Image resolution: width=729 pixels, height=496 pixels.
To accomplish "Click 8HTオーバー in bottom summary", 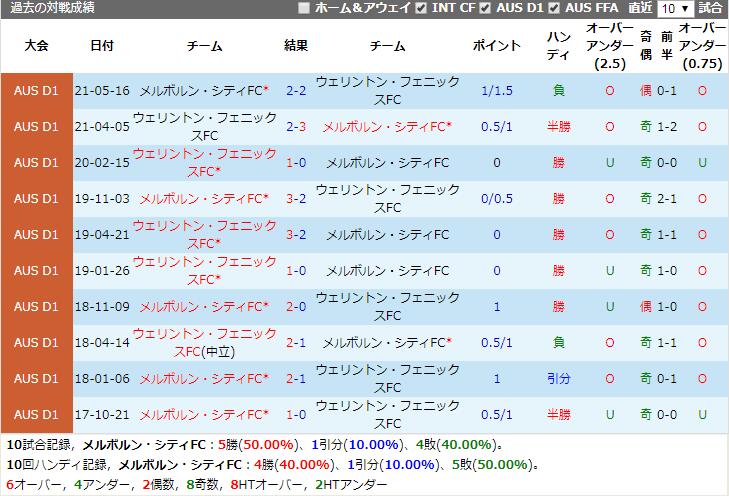I will [x=266, y=485].
